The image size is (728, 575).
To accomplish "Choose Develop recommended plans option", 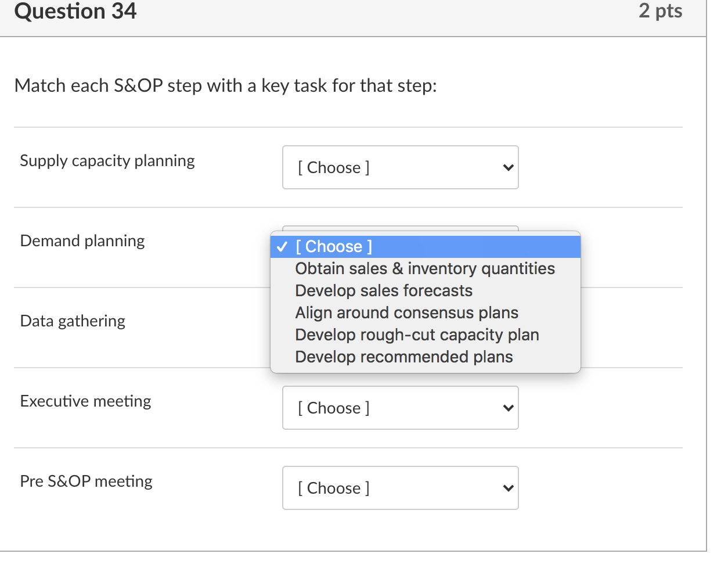I will [403, 357].
